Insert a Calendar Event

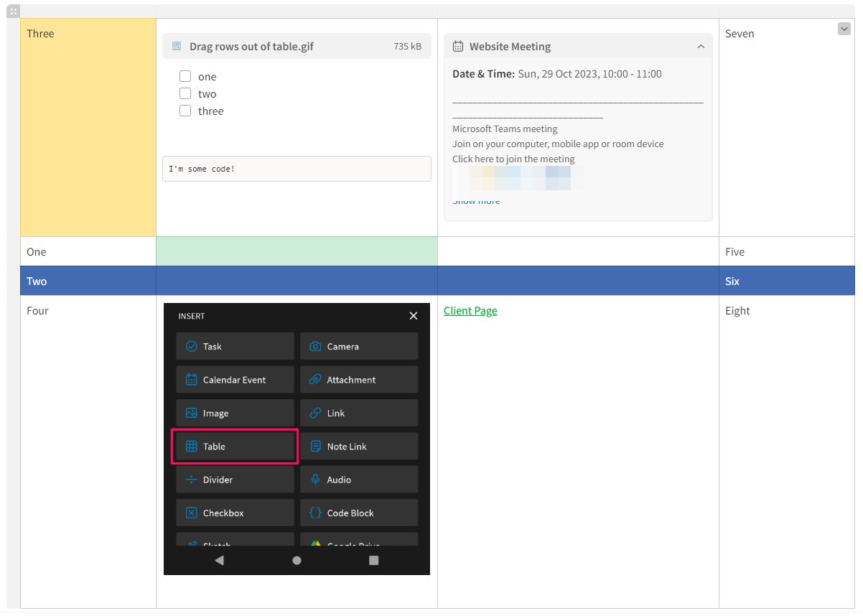pos(235,379)
